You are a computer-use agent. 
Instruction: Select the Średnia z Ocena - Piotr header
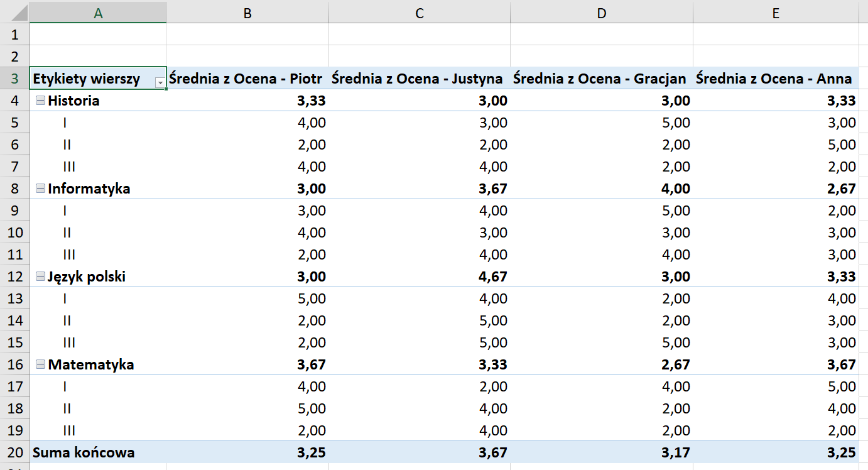(247, 78)
